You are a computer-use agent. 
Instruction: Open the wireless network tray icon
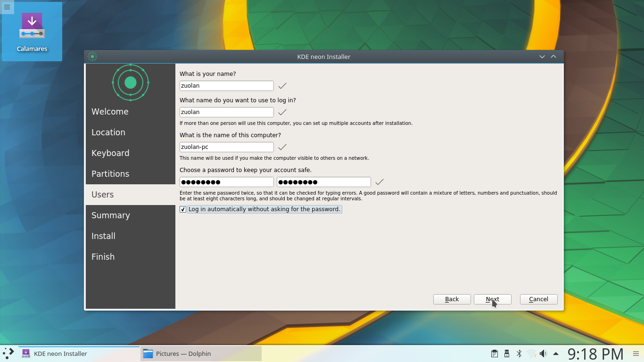point(531,354)
